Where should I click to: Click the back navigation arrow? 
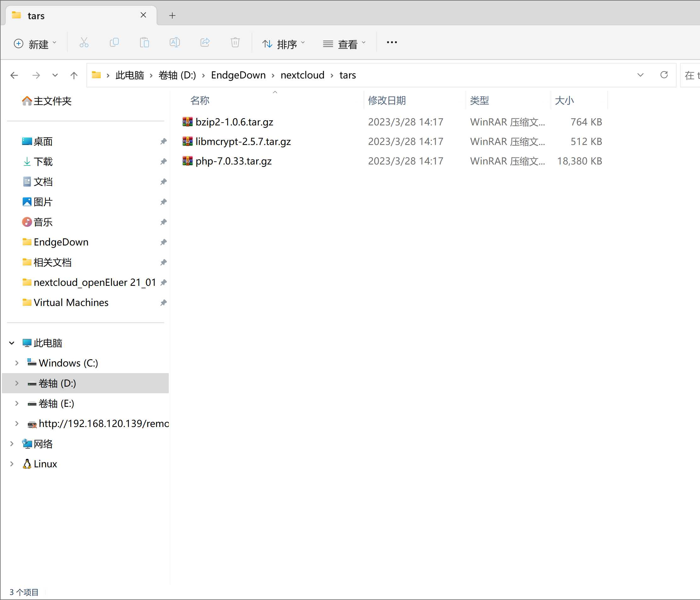pyautogui.click(x=14, y=75)
